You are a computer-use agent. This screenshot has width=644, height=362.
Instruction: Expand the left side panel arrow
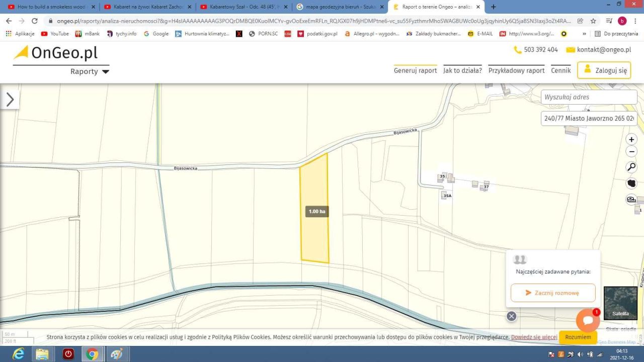pyautogui.click(x=10, y=100)
